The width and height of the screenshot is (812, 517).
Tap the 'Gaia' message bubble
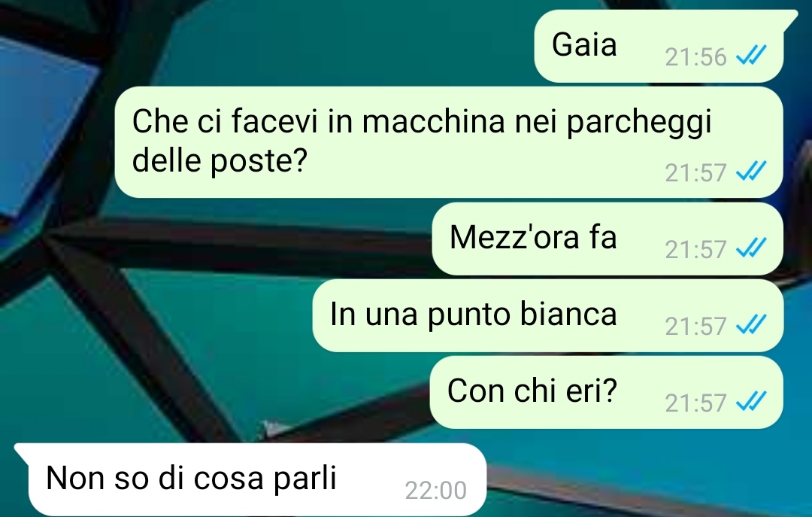659,46
